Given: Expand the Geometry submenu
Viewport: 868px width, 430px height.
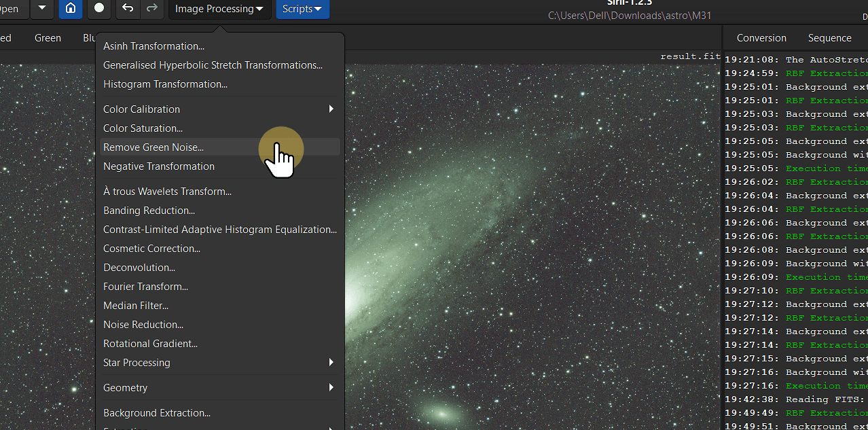Looking at the screenshot, I should pyautogui.click(x=219, y=388).
